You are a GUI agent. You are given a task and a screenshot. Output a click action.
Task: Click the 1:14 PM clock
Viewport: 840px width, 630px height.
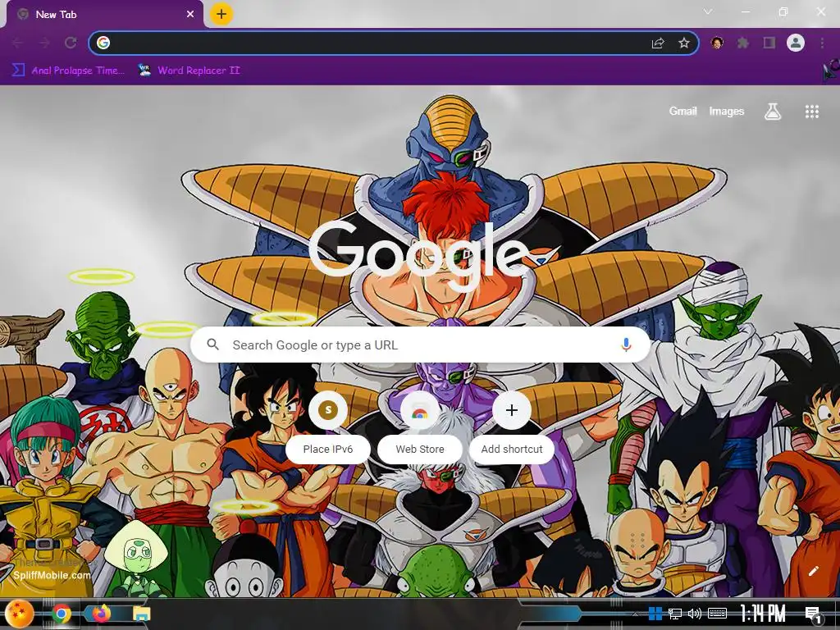(764, 614)
